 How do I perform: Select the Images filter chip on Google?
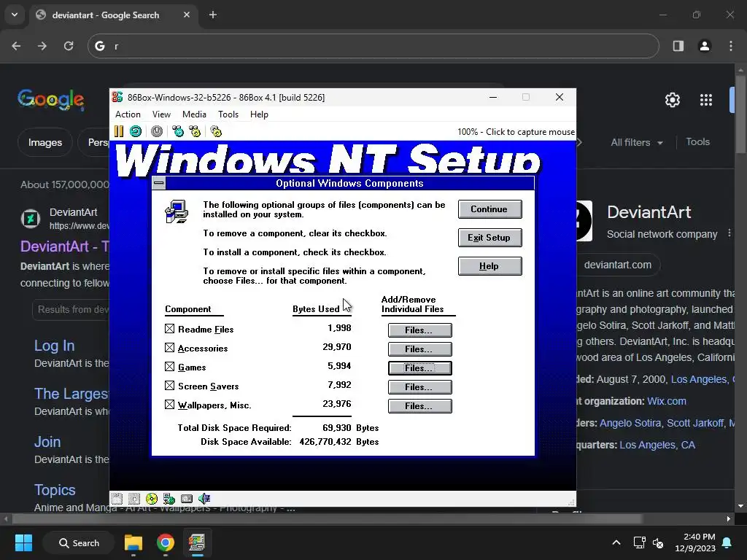click(44, 142)
